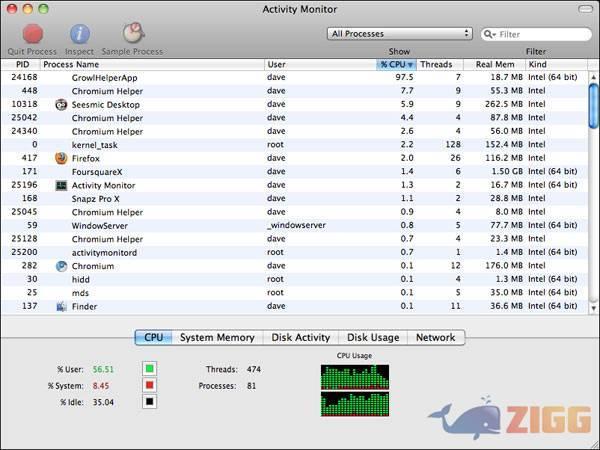This screenshot has height=450, width=600.
Task: Switch to the System Memory tab
Action: coord(217,338)
